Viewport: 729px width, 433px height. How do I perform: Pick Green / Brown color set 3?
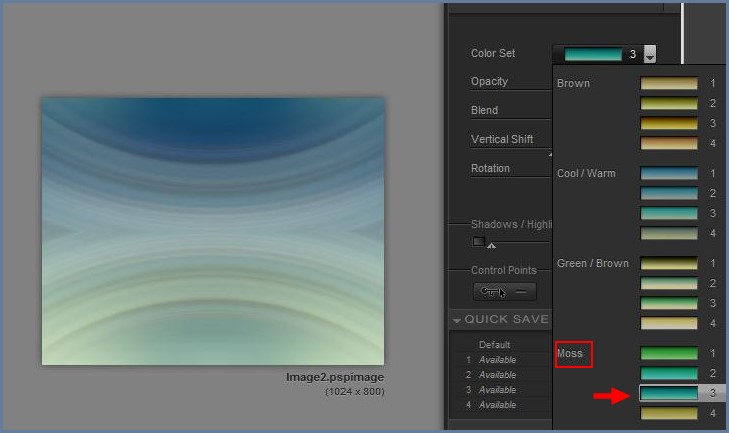669,303
